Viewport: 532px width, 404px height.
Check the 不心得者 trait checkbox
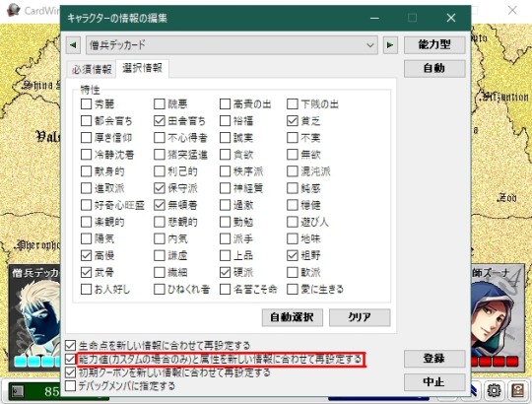(x=160, y=138)
